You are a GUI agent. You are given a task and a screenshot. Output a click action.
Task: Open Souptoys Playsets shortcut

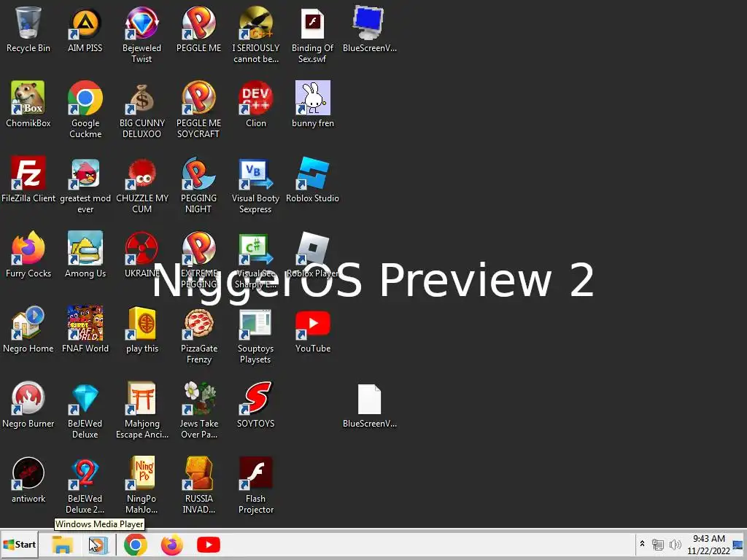[256, 335]
